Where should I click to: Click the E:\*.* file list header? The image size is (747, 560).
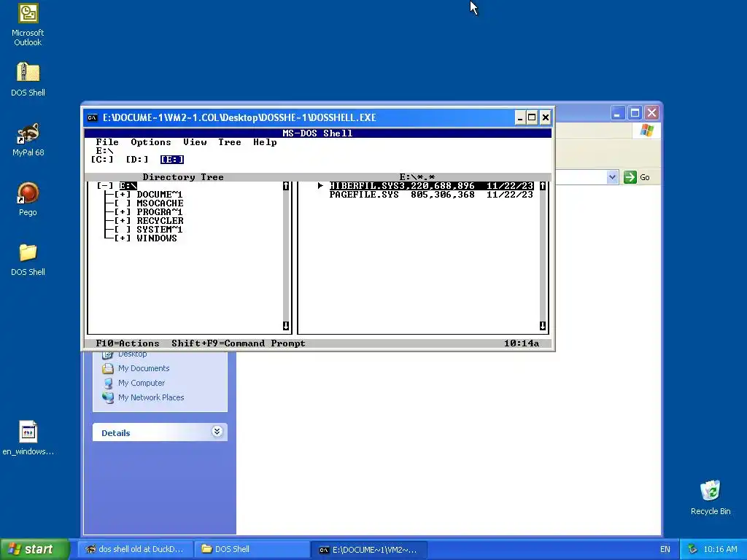click(x=417, y=177)
